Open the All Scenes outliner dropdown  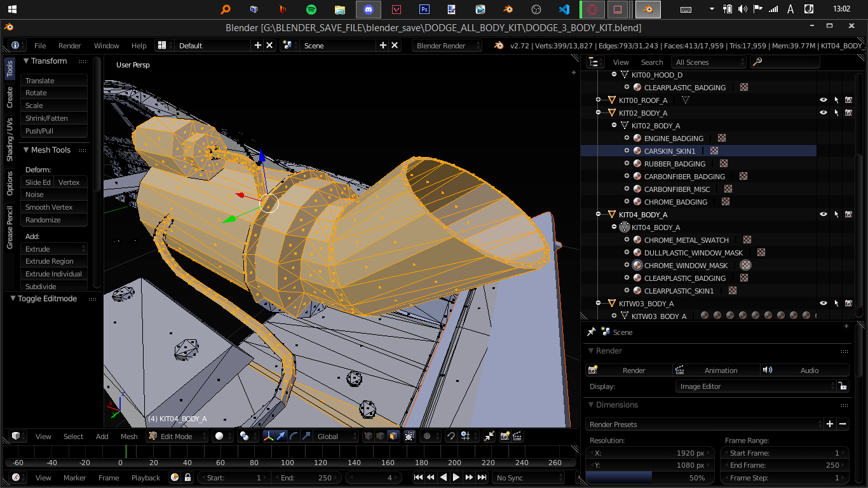710,62
